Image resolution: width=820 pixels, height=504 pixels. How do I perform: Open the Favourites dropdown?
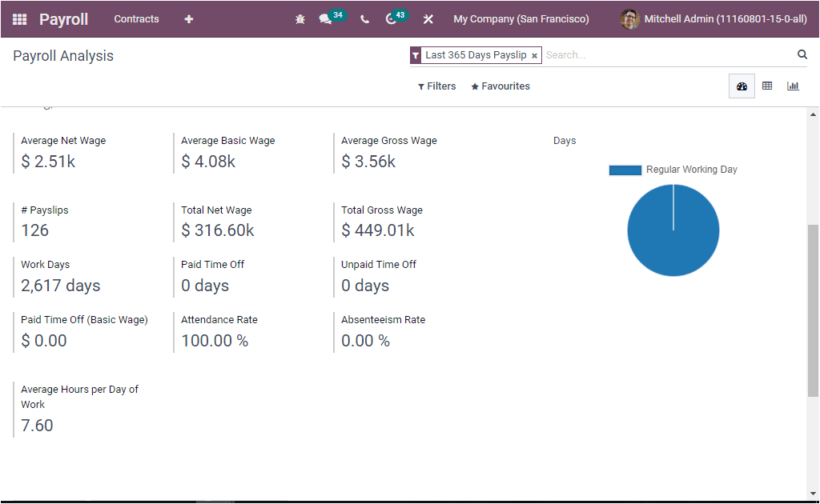click(500, 86)
